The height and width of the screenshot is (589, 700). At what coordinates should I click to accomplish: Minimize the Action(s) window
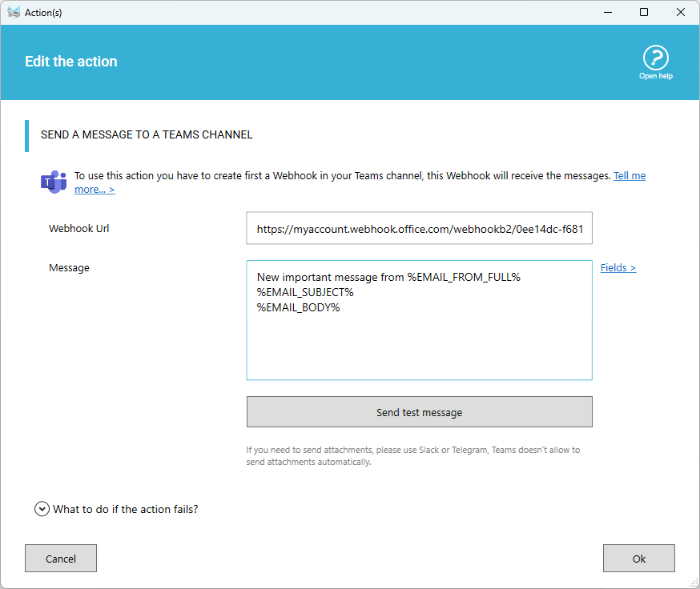tap(608, 13)
